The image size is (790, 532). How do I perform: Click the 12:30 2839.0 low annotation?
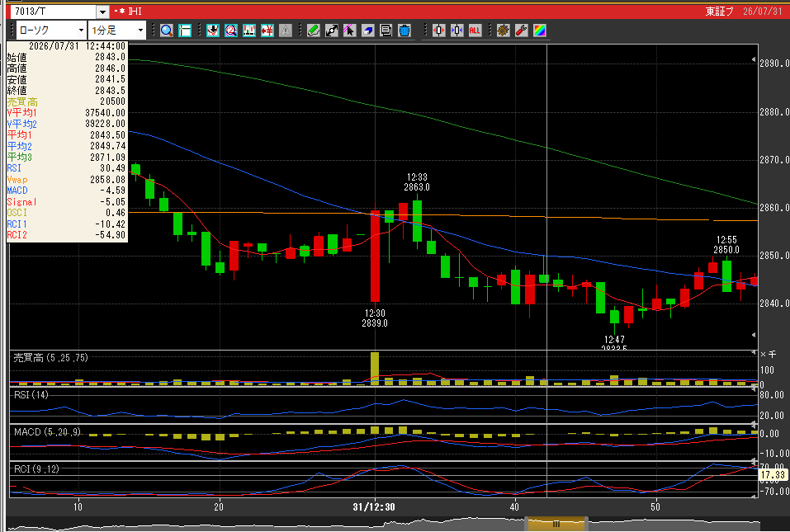point(375,318)
